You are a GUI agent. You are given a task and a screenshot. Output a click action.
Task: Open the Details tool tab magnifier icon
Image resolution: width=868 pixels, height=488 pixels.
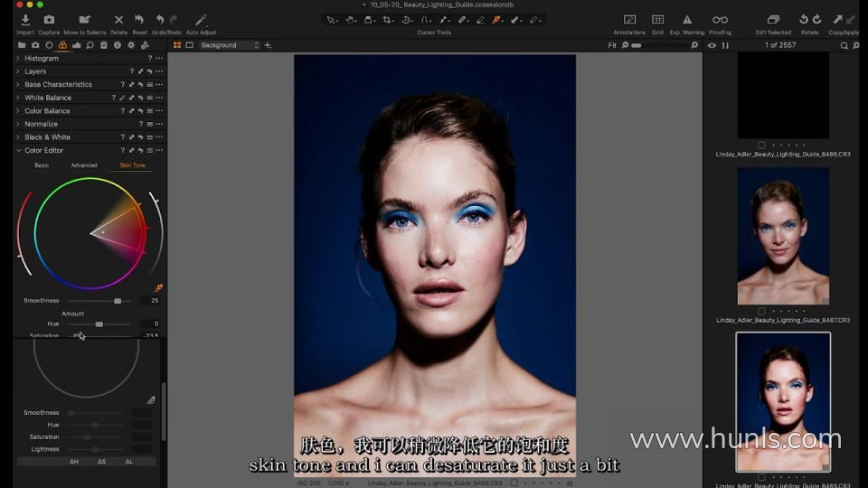(90, 45)
